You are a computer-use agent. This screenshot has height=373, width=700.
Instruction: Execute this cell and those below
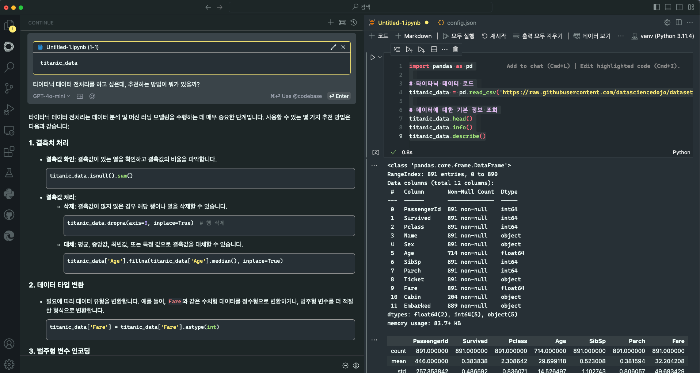(x=421, y=49)
